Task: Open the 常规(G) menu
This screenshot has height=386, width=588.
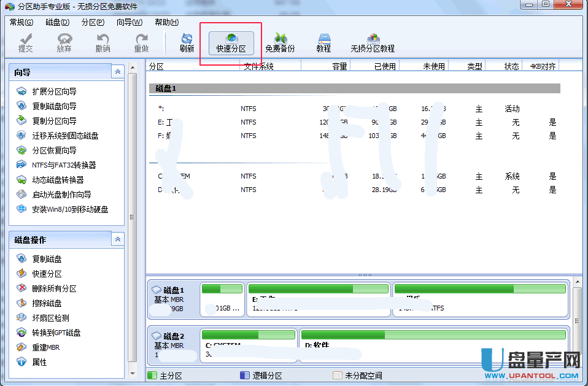Action: [x=21, y=22]
